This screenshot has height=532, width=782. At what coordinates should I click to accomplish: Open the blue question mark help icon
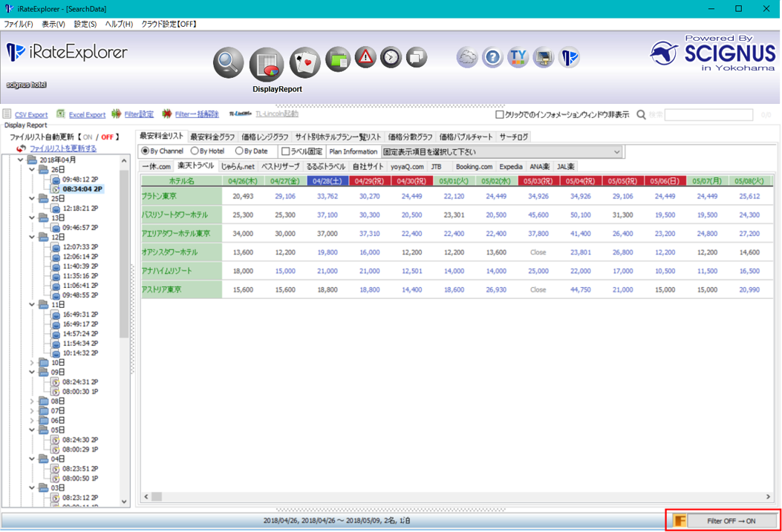[492, 58]
